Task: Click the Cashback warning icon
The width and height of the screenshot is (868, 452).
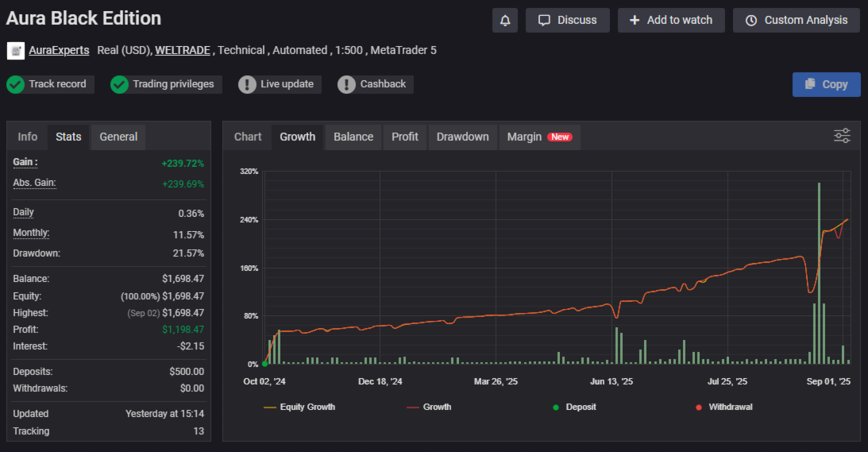Action: click(x=346, y=84)
